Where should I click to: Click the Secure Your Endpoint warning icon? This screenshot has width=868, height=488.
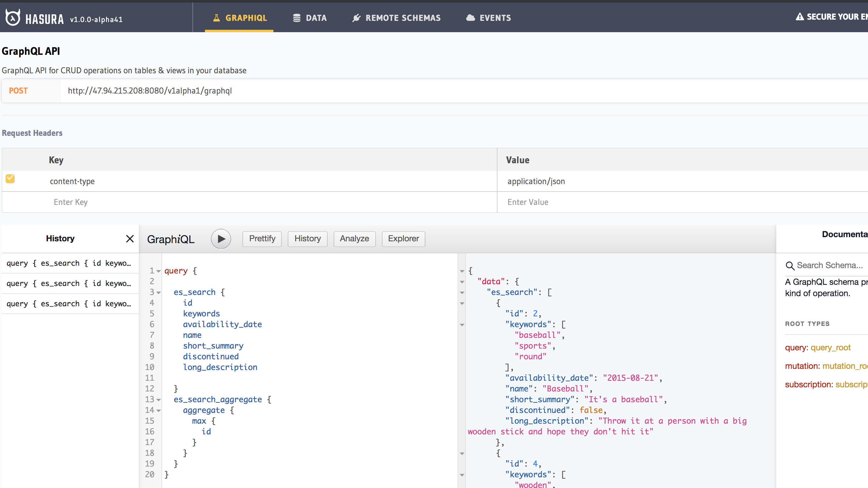(x=799, y=17)
